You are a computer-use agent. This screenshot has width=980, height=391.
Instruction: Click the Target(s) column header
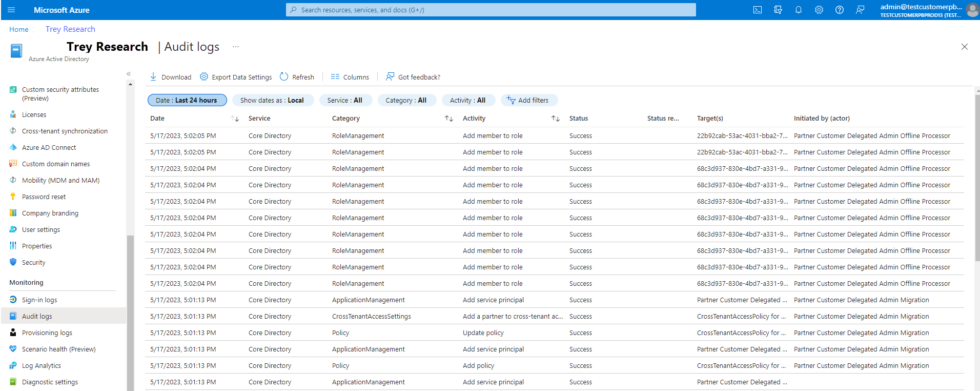coord(710,119)
